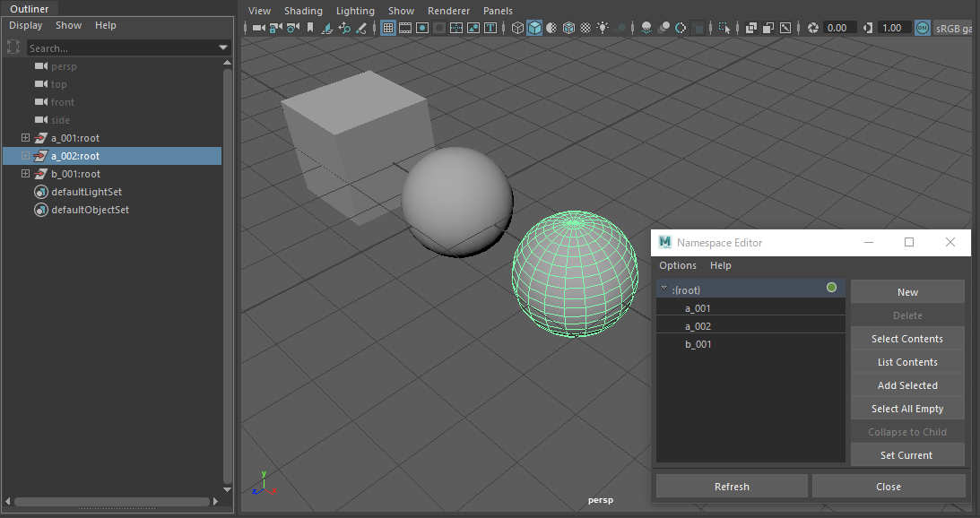This screenshot has height=518, width=980.
Task: Click the Gate Mask icon
Action: click(439, 28)
